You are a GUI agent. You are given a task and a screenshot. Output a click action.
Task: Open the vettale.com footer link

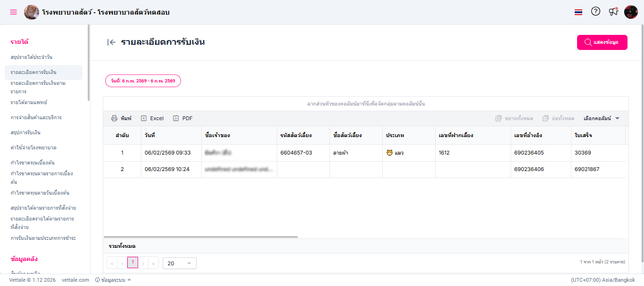click(75, 280)
